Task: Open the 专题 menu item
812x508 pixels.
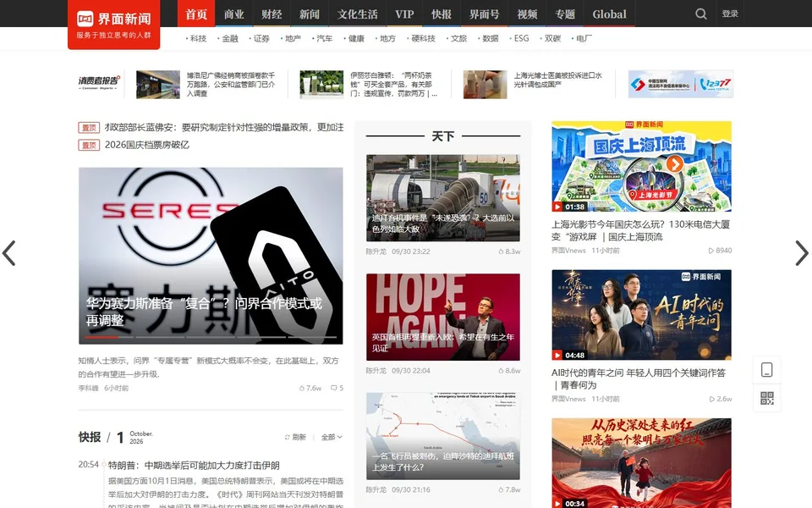Action: point(565,14)
